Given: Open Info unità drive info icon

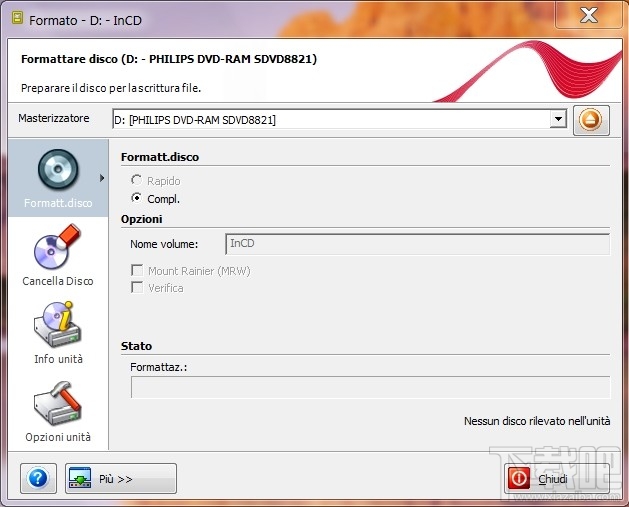Looking at the screenshot, I should coord(57,324).
